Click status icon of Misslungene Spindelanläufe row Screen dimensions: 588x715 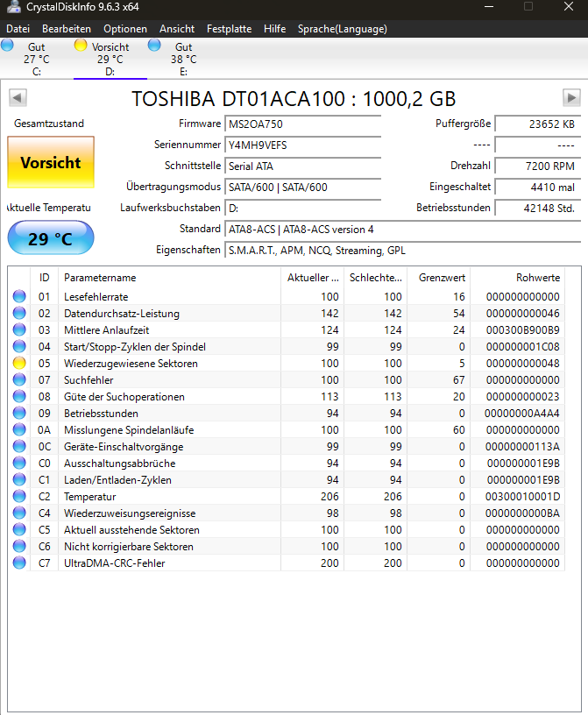19,429
